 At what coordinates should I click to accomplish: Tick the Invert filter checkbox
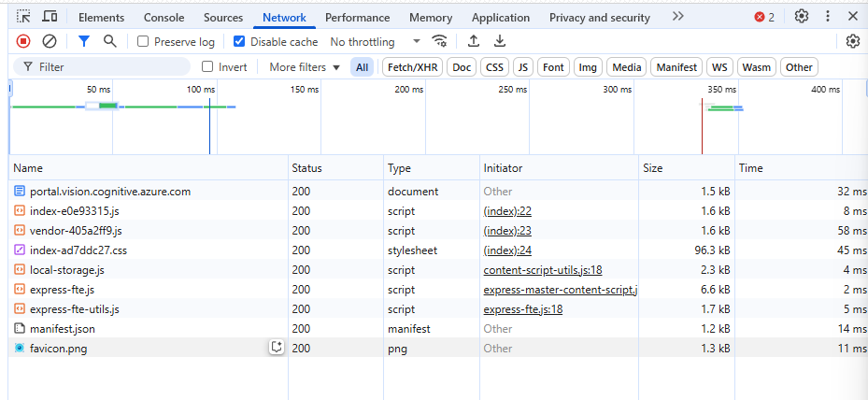(x=207, y=66)
